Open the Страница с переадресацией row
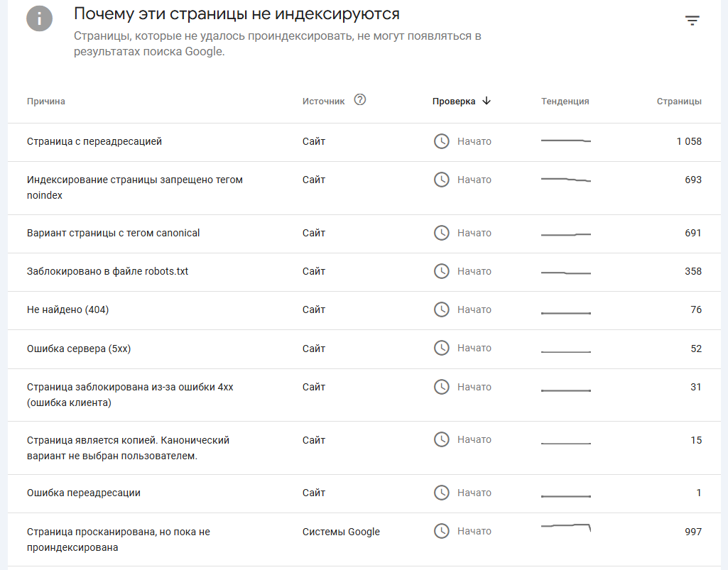Viewport: 728px width, 570px height. coord(94,141)
